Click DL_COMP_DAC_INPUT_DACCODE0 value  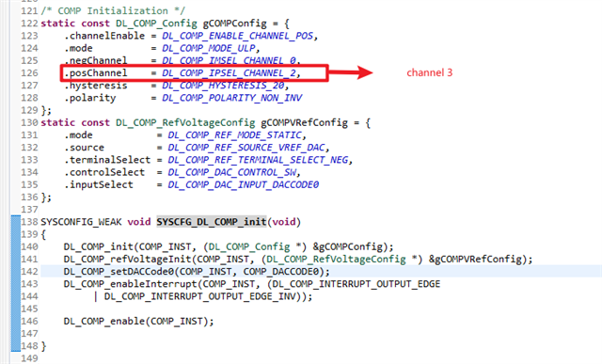(244, 184)
